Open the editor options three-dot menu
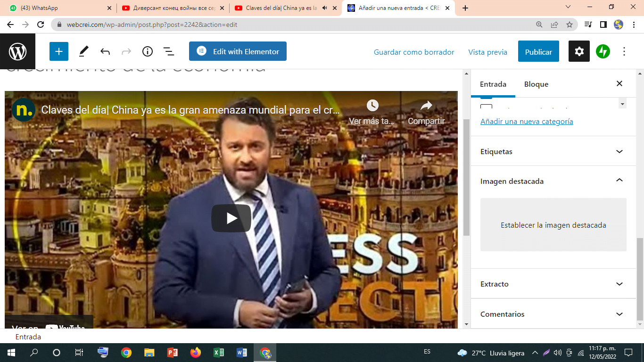 [624, 51]
